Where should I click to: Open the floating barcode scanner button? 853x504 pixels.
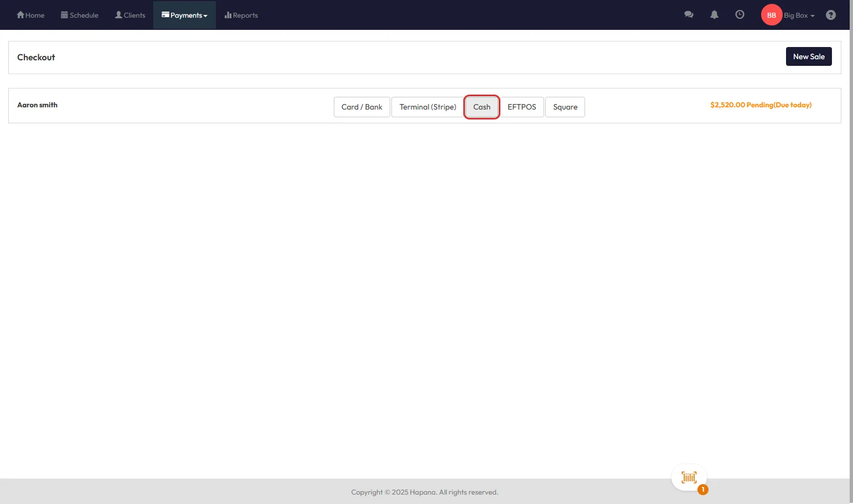(689, 477)
